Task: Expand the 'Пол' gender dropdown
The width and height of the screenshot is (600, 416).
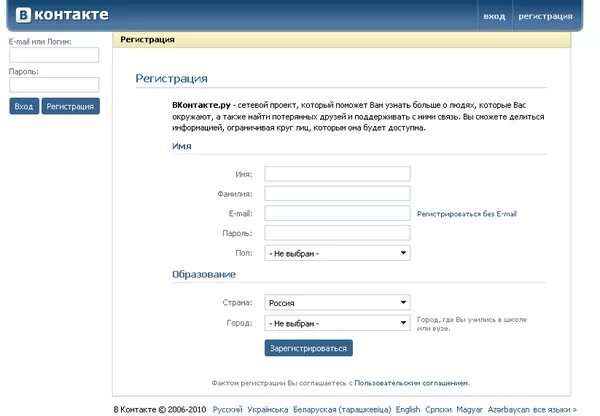Action: pos(337,253)
